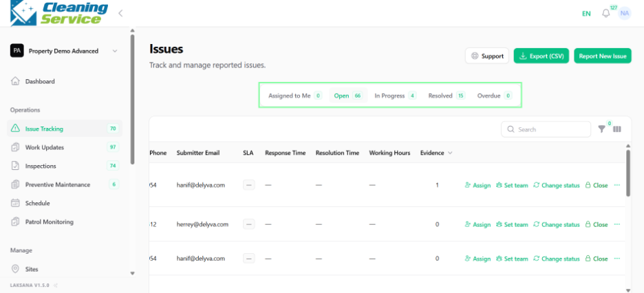Click the Response Time column header
The width and height of the screenshot is (644, 293).
[286, 153]
